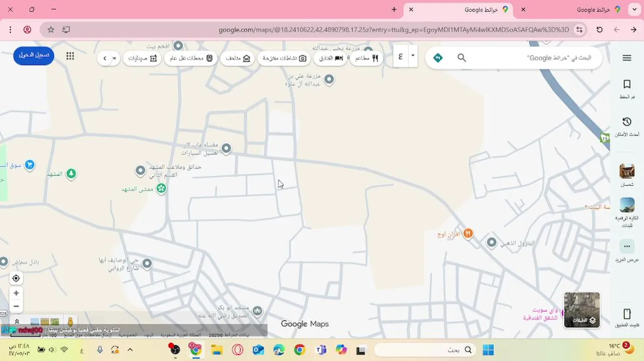
Task: Click the blue Directions diamond icon
Action: (438, 58)
